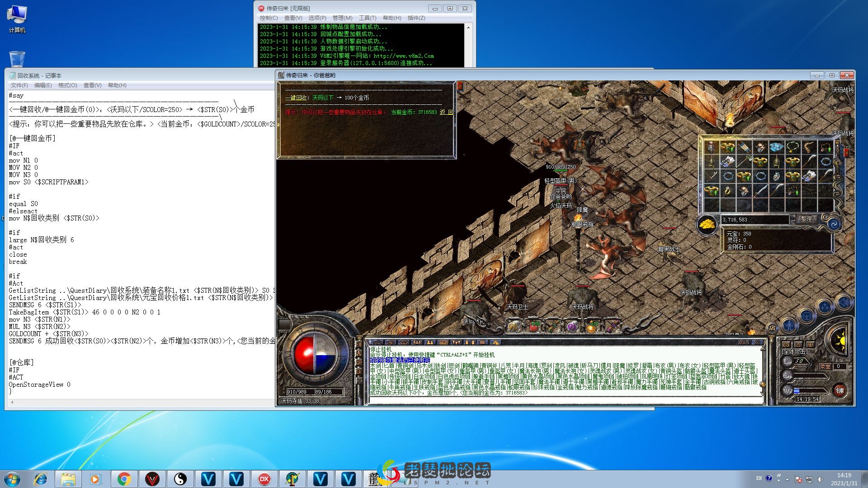Click first up-arrow icon on chat toolbar
This screenshot has height=488, width=868.
[x=377, y=343]
